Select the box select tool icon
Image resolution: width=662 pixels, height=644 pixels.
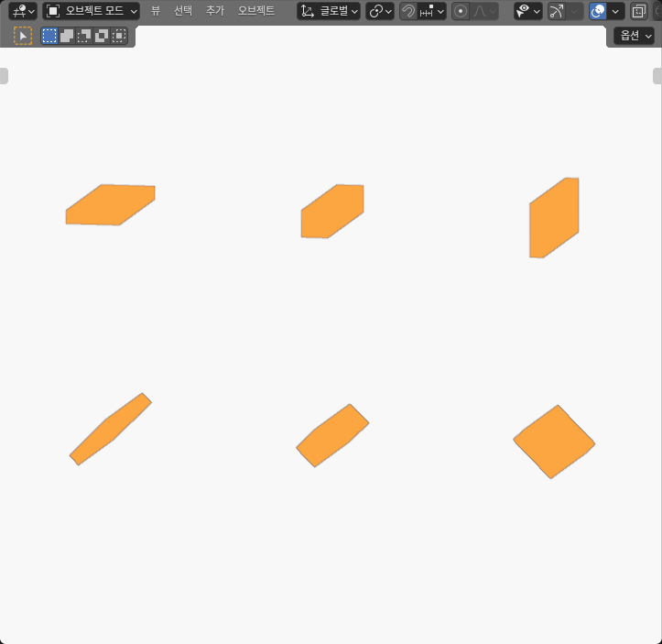tap(23, 36)
